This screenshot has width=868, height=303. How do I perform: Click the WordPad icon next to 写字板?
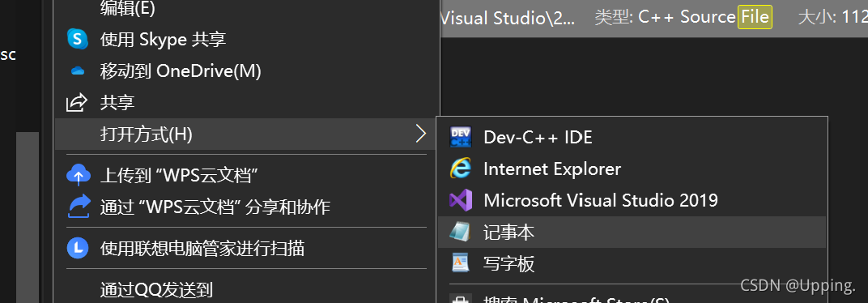click(461, 263)
